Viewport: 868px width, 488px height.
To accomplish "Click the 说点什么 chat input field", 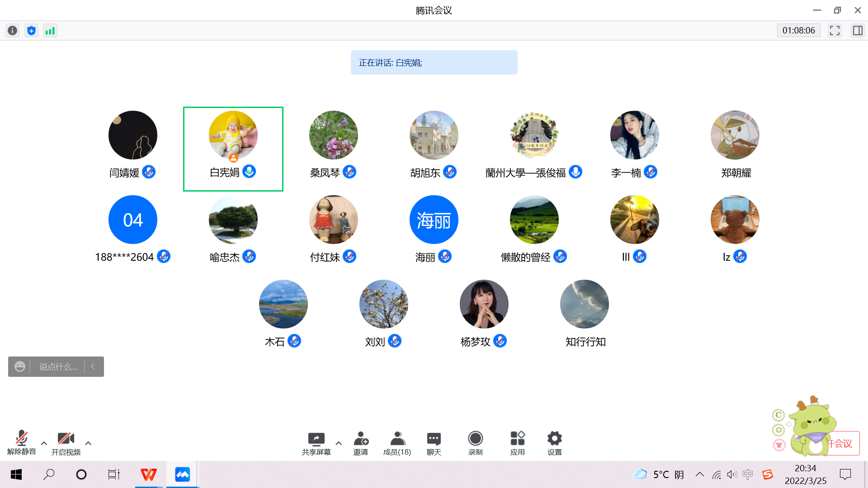I will (x=58, y=366).
